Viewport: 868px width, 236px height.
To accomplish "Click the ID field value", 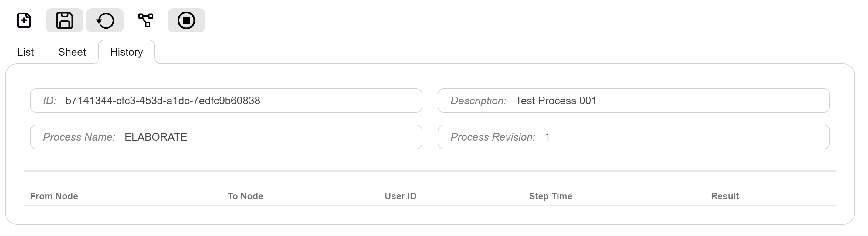I will click(163, 101).
